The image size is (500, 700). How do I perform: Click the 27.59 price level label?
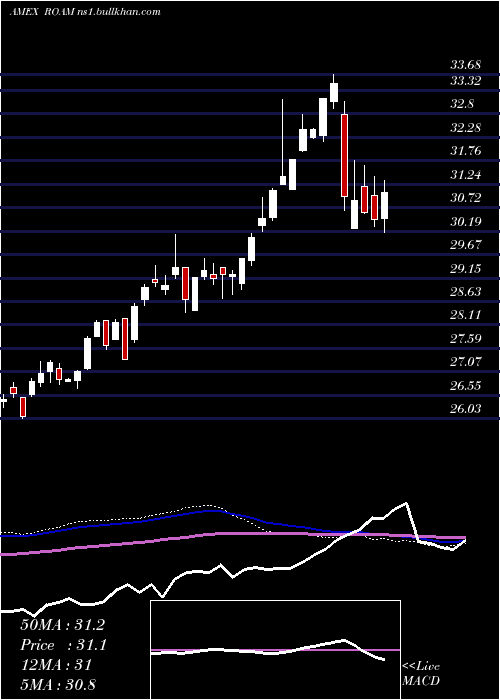[x=466, y=338]
